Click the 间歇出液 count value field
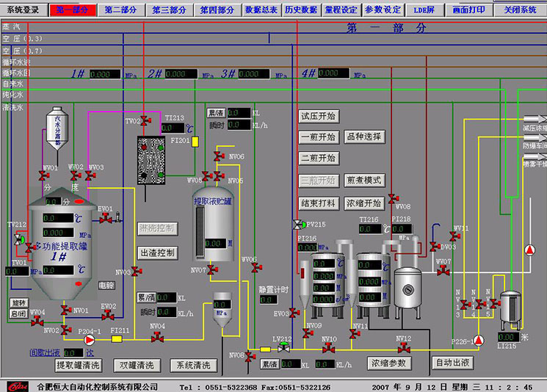Image resolution: width=547 pixels, height=392 pixels. click(x=73, y=353)
